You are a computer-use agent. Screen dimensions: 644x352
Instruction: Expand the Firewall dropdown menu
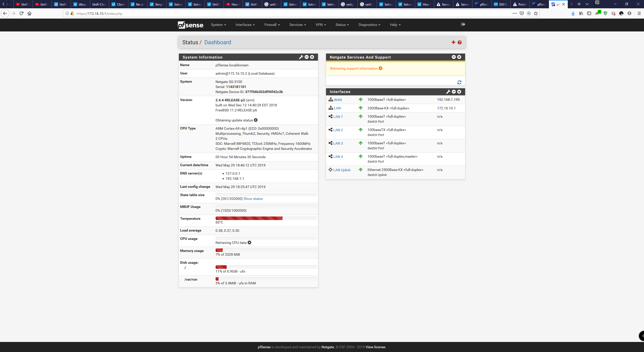(272, 25)
